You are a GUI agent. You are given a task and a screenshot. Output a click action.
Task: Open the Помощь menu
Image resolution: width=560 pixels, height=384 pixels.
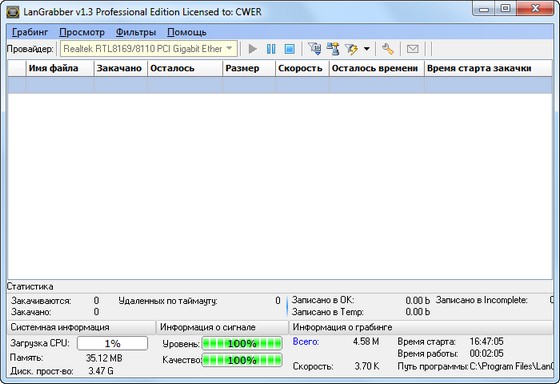pos(187,32)
